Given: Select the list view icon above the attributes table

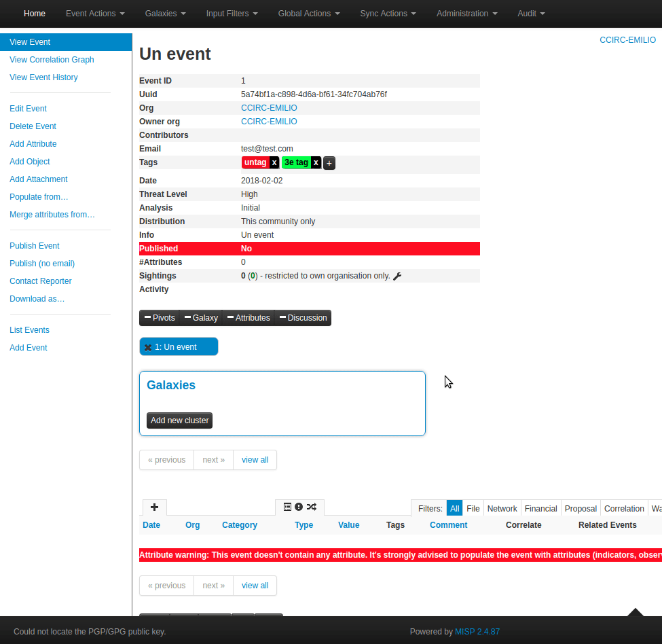Looking at the screenshot, I should tap(287, 506).
